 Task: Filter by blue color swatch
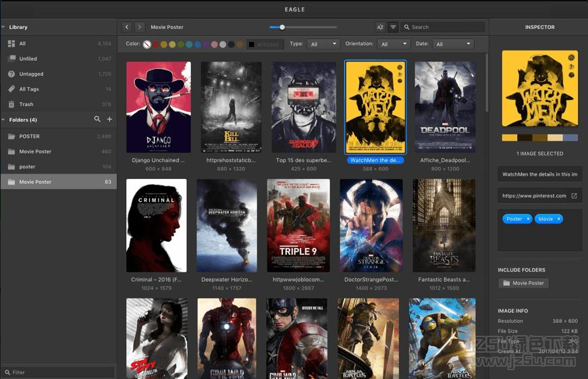tap(198, 45)
